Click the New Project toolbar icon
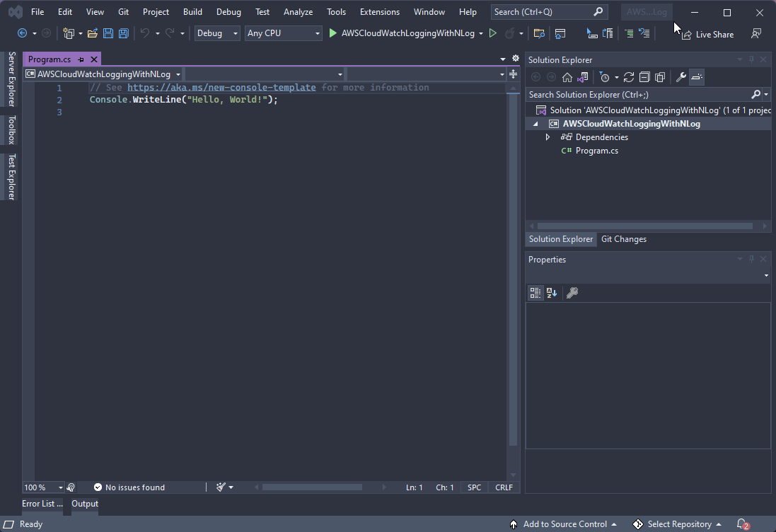Viewport: 776px width, 532px height. point(69,33)
